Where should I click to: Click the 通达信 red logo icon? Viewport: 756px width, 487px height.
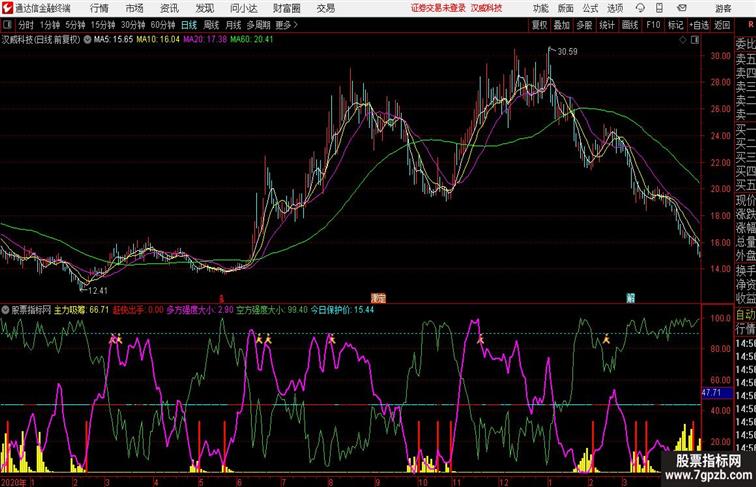point(7,8)
